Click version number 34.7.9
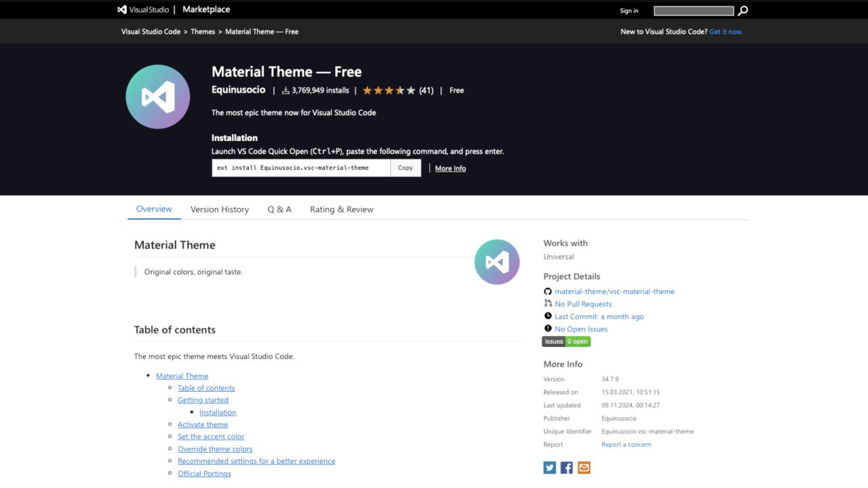The image size is (868, 488). [610, 380]
